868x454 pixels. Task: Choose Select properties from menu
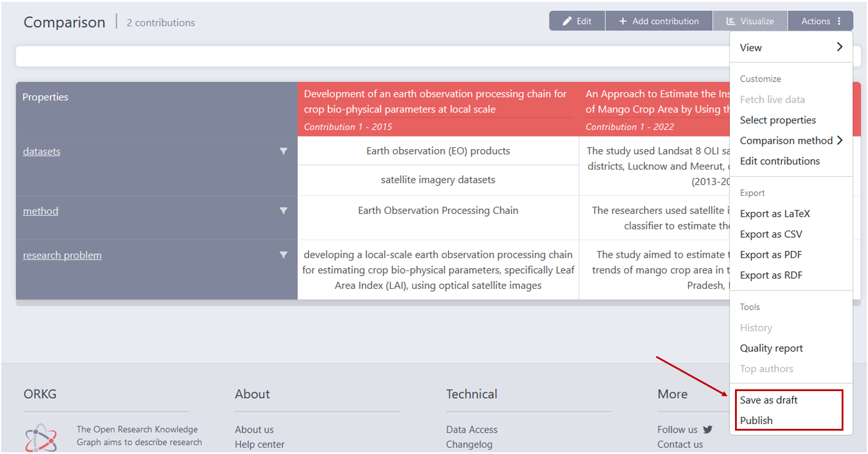[x=778, y=120]
